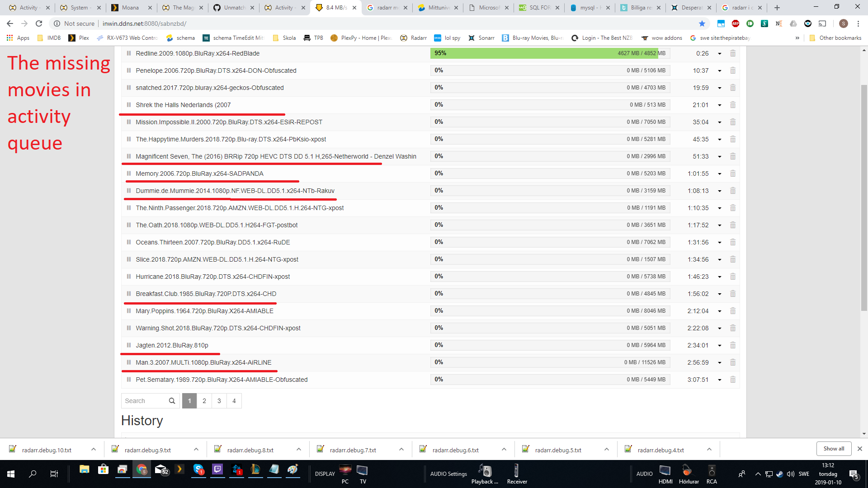Pause the Penelope.2006 download

129,70
